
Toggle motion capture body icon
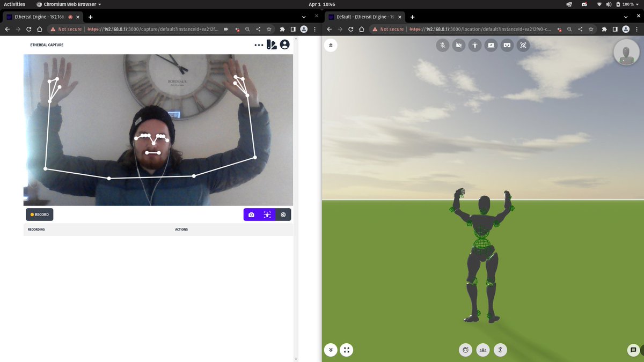(475, 46)
